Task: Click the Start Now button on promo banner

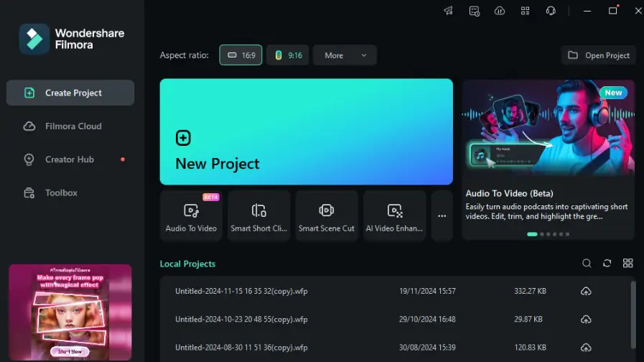Action: coord(70,352)
